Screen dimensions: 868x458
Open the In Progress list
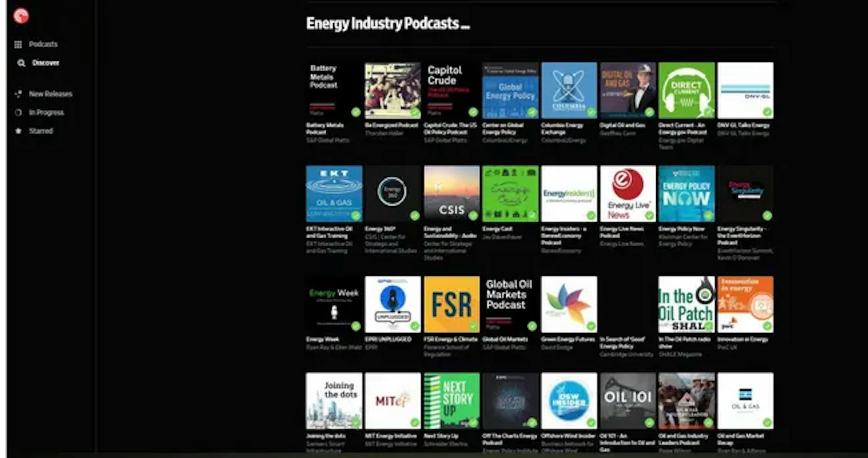click(x=39, y=112)
